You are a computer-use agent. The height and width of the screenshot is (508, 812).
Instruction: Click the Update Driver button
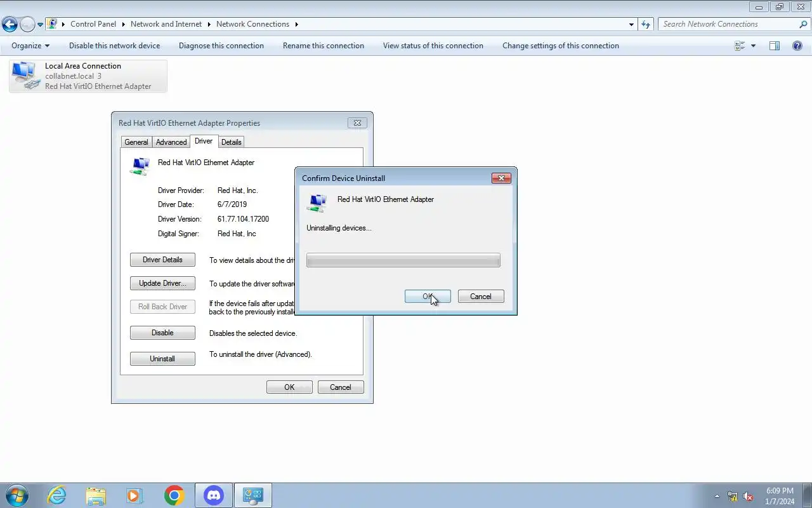pyautogui.click(x=162, y=283)
